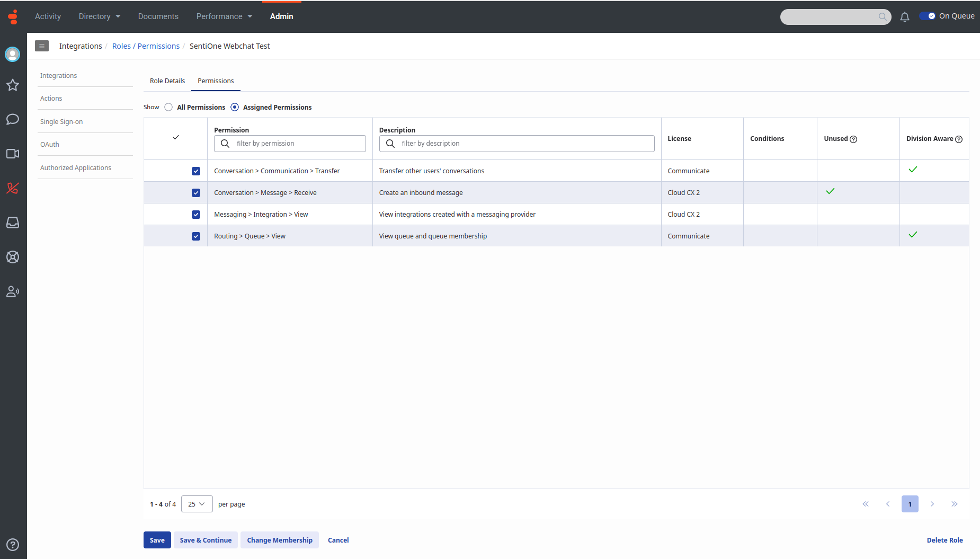Image resolution: width=980 pixels, height=559 pixels.
Task: Switch to the Role Details tab
Action: coord(167,81)
